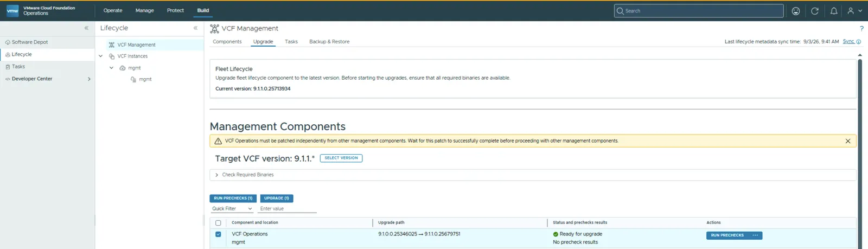Click the Lifecycle sidebar icon

[x=8, y=55]
